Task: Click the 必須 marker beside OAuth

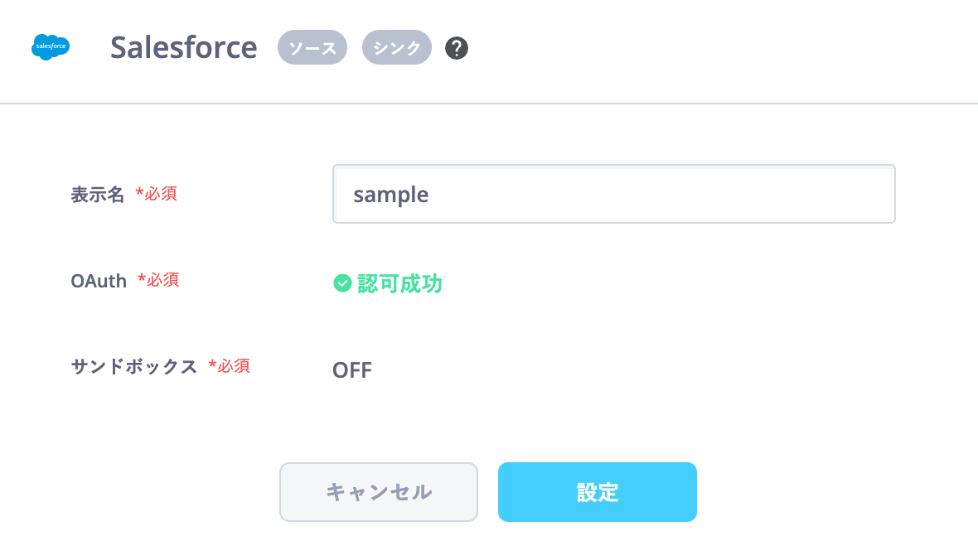Action: click(x=158, y=280)
